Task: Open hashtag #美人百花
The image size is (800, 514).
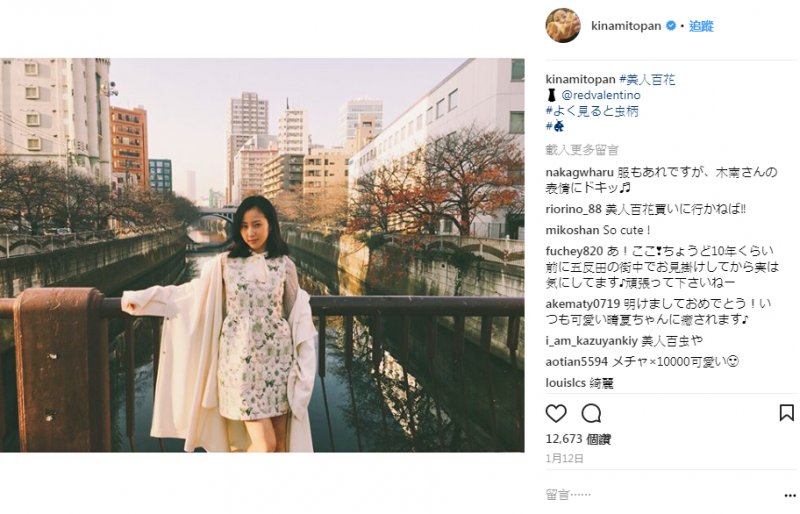Action: 647,80
